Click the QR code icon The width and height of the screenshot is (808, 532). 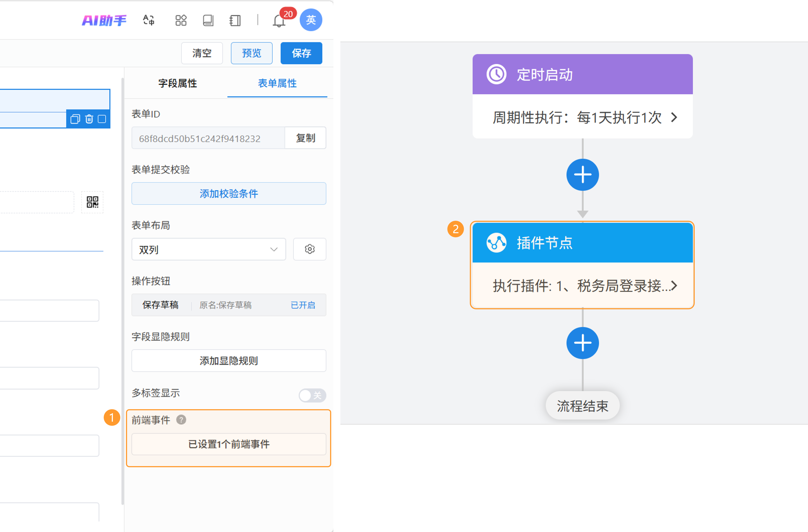point(92,202)
